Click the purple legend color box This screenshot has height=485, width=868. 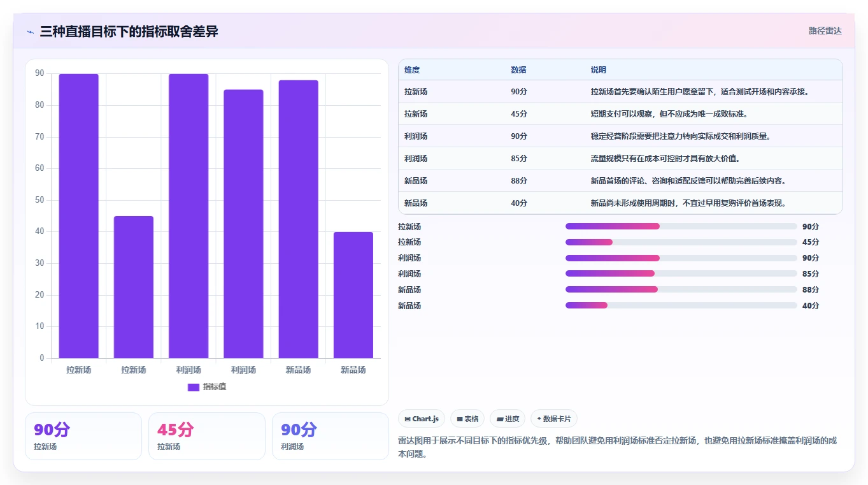194,387
